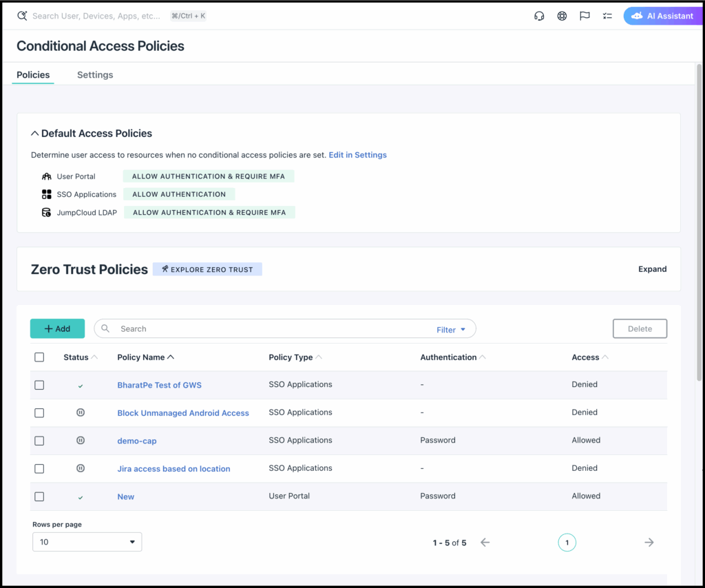Select the Policies tab
705x588 pixels.
33,75
